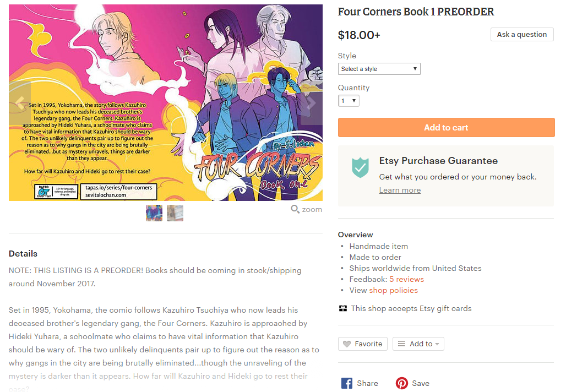
Task: View the shop policies link
Action: [393, 290]
